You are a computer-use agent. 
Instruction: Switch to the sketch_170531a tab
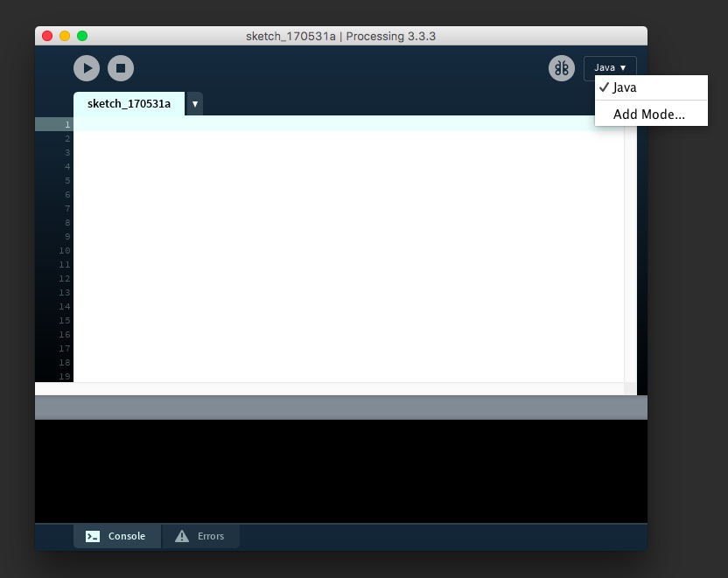coord(129,104)
